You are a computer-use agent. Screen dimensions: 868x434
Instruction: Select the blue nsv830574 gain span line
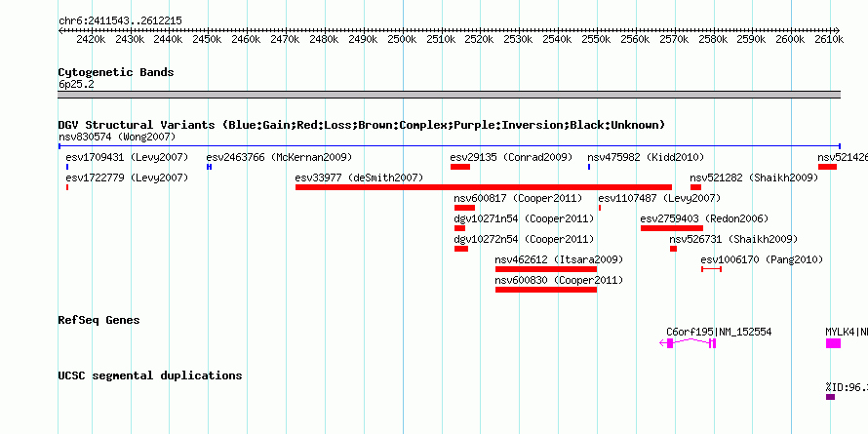coord(449,146)
